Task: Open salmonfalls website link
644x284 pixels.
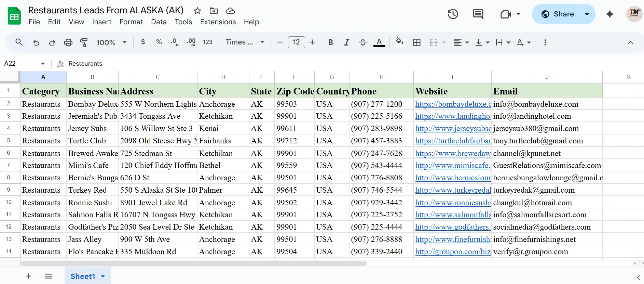Action: point(453,215)
